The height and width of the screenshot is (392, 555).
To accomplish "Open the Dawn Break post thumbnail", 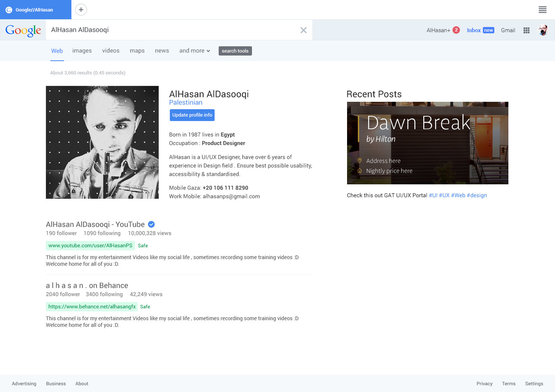I will coord(427,143).
